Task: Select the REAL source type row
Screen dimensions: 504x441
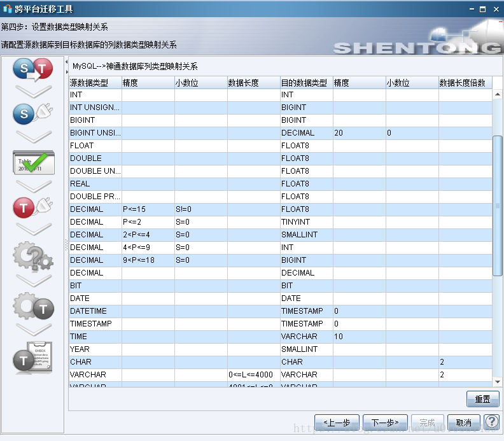Action: click(280, 184)
